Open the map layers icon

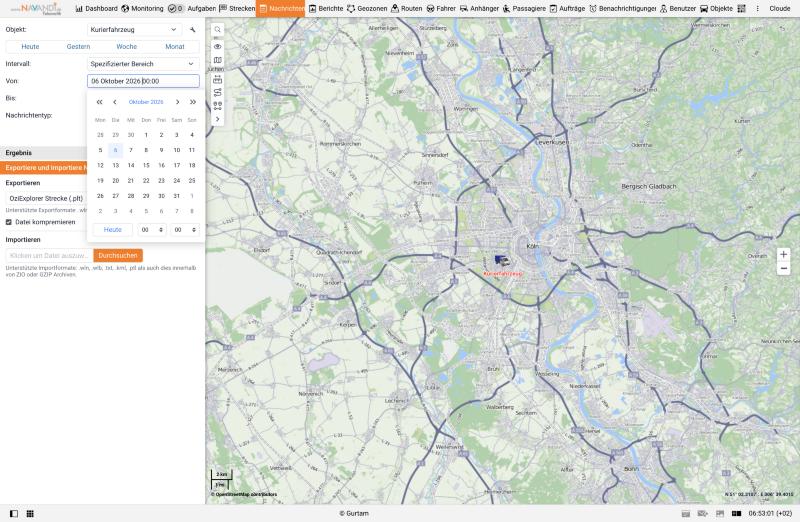[x=217, y=60]
